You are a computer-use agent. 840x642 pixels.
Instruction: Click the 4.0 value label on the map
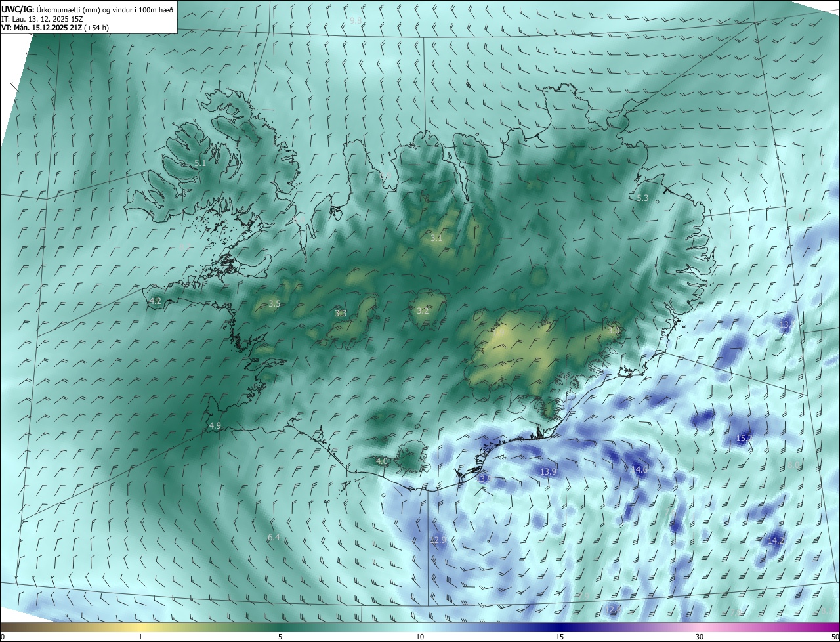coord(382,461)
